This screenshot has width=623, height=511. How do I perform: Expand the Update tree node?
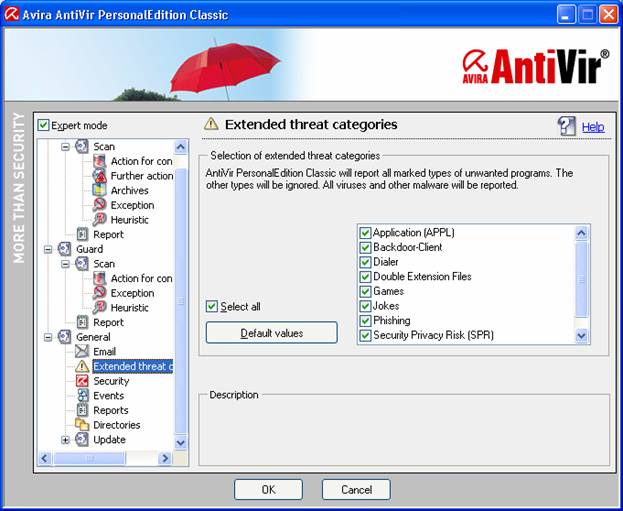coord(66,440)
